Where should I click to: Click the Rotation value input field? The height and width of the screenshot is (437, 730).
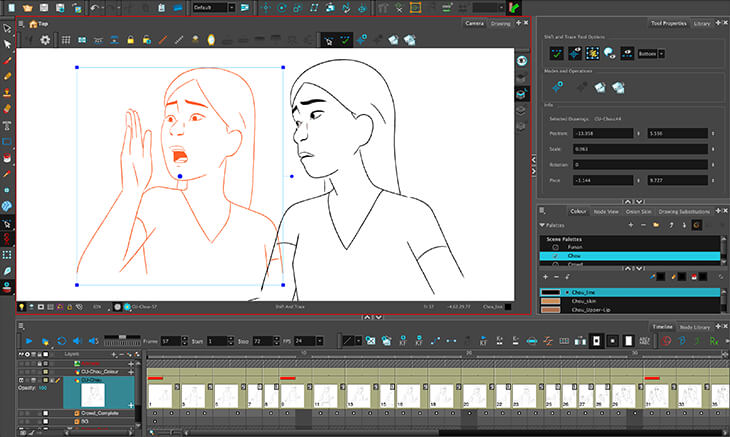[x=640, y=165]
